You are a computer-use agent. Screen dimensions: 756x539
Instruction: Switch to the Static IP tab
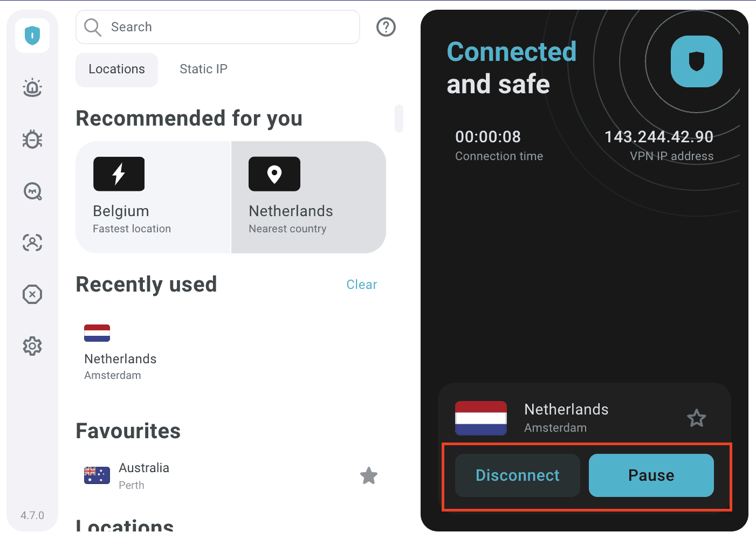(203, 70)
